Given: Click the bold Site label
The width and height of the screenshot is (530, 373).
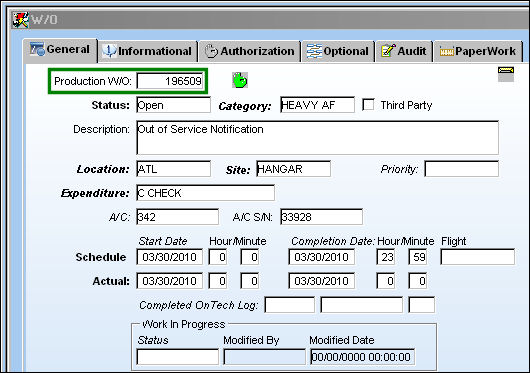Looking at the screenshot, I should [238, 170].
